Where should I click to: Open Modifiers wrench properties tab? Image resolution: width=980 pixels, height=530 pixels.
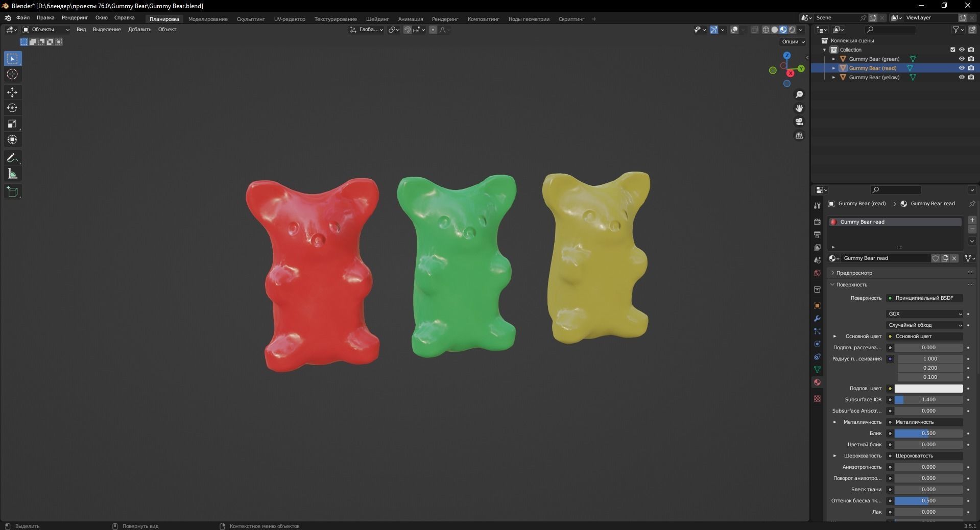(x=817, y=318)
